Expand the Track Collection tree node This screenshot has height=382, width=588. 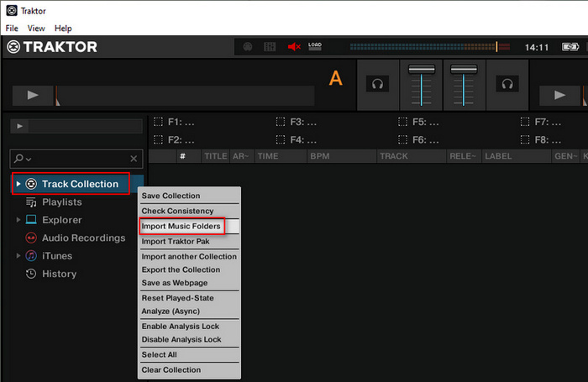[x=18, y=184]
